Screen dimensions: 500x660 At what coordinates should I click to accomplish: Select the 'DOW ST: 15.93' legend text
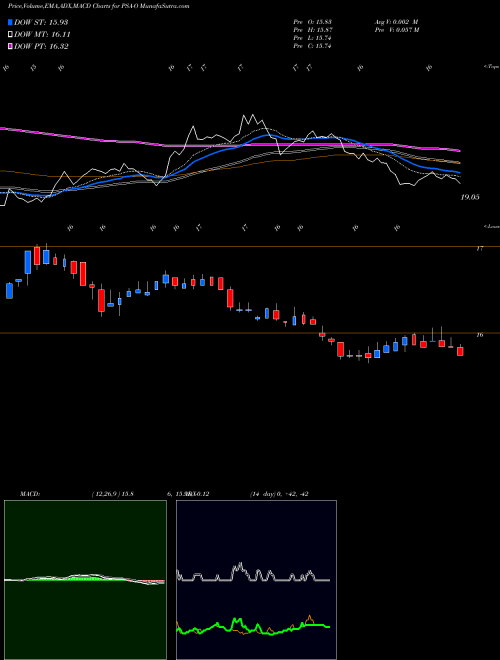(x=41, y=22)
